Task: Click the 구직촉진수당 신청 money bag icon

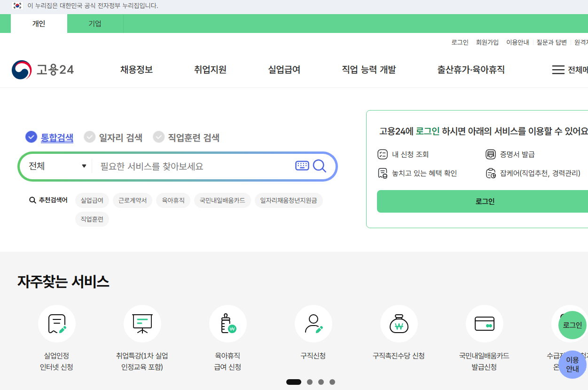Action: pos(399,324)
